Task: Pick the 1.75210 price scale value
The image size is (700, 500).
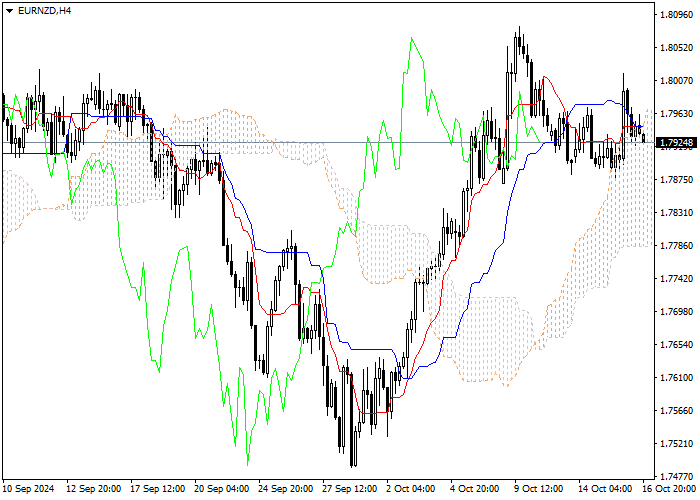Action: click(676, 444)
